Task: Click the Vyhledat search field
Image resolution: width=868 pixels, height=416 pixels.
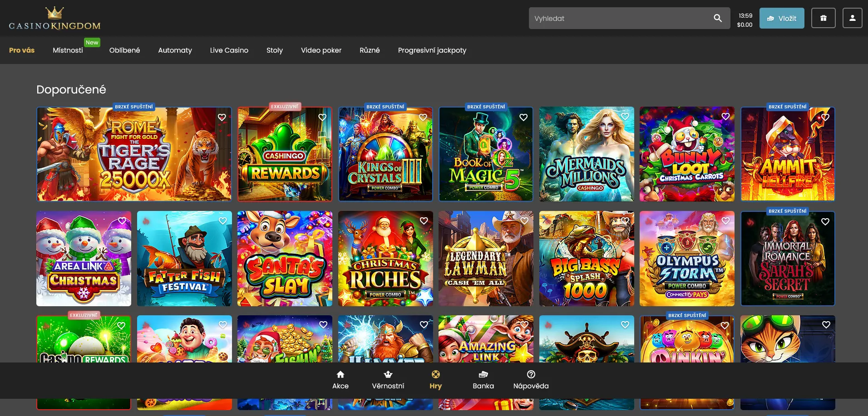Action: click(x=620, y=18)
